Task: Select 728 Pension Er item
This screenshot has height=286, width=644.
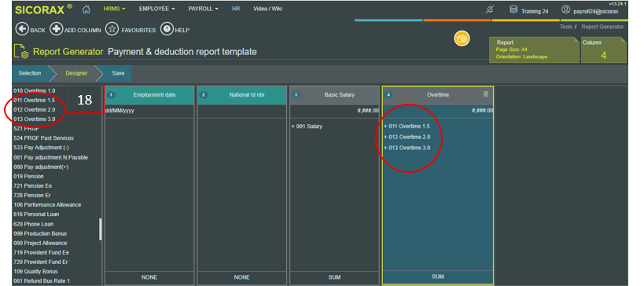Action: click(32, 196)
